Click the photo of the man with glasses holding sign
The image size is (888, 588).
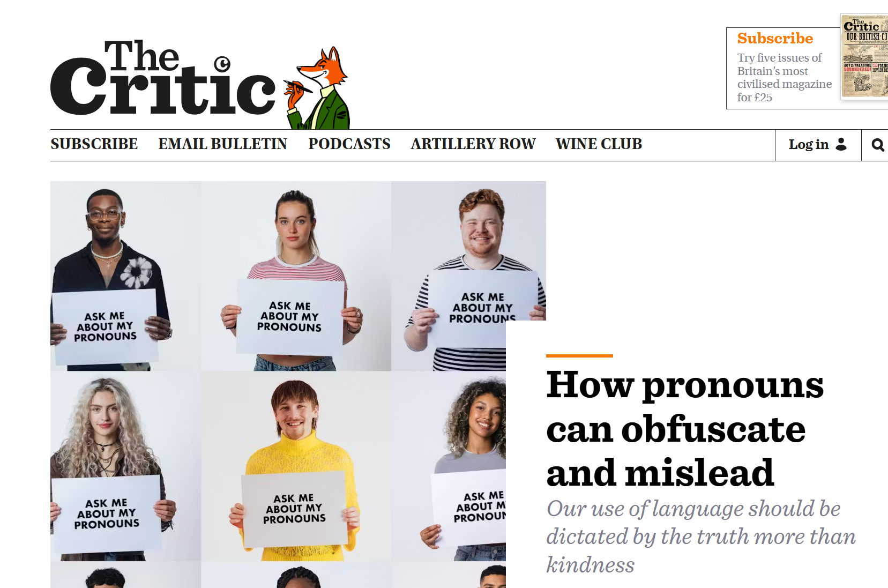(x=126, y=276)
